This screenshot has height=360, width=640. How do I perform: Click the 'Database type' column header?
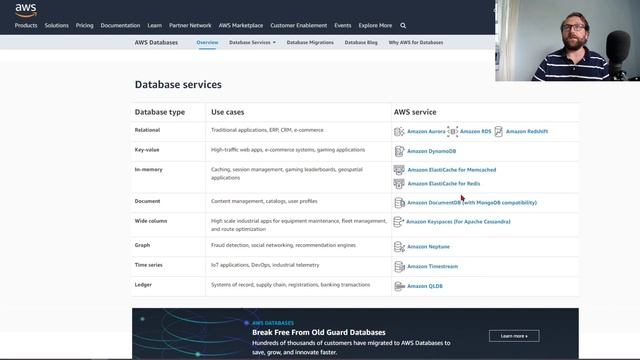(160, 112)
